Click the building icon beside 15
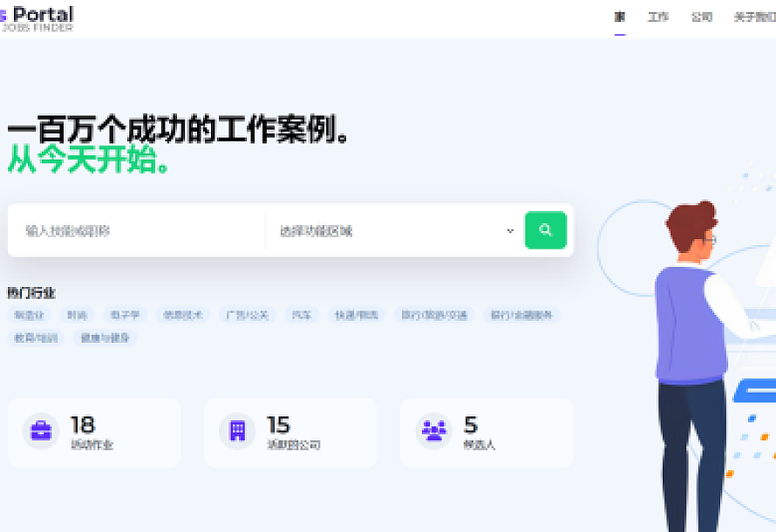This screenshot has height=532, width=776. (x=237, y=431)
